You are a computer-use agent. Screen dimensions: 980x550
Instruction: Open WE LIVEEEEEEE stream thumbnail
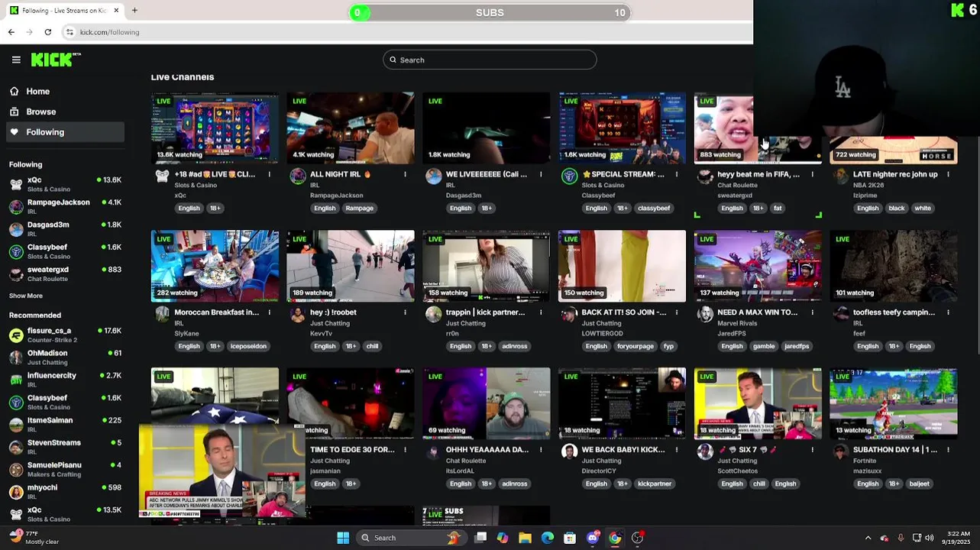(x=487, y=128)
